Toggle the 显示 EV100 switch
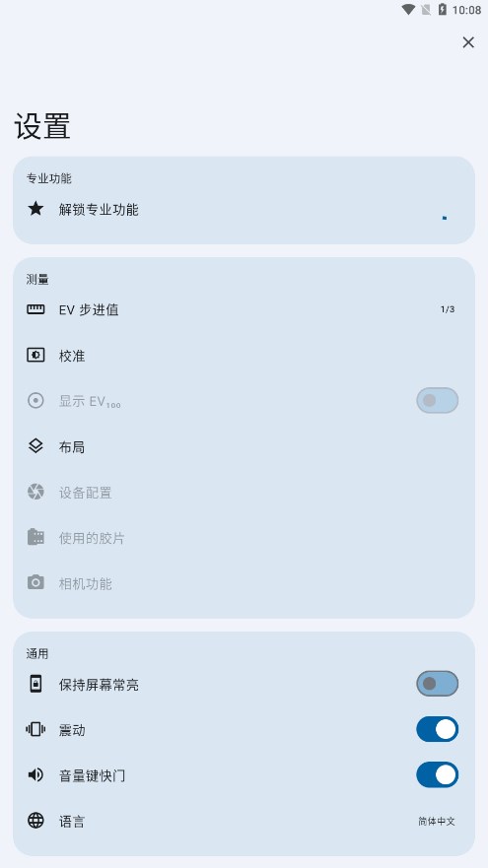The image size is (488, 868). point(437,400)
